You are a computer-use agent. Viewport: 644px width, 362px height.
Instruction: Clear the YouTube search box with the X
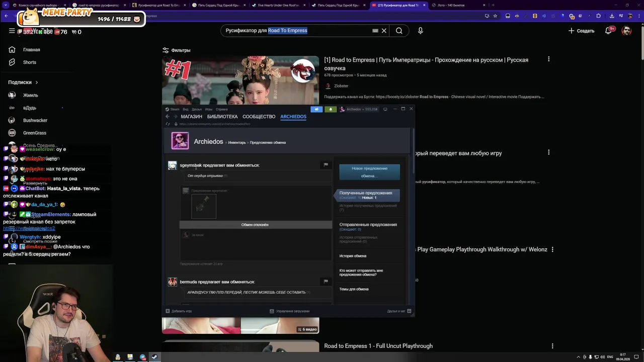point(384,31)
